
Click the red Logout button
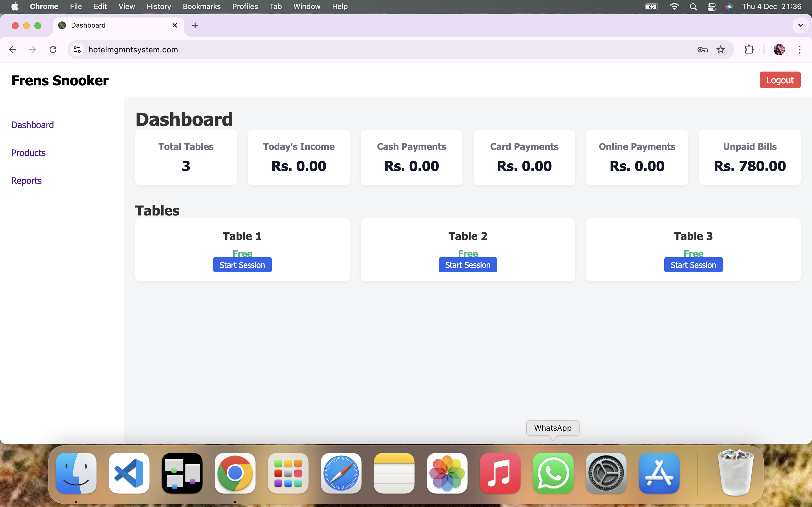[x=780, y=80]
